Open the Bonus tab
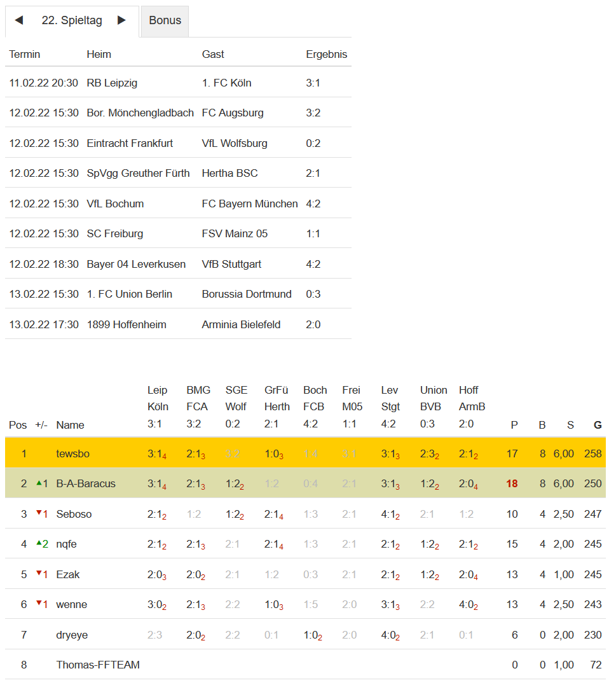 165,20
